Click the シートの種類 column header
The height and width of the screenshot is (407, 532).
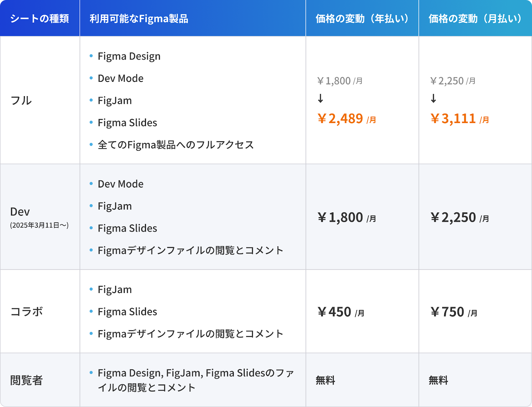coord(40,19)
